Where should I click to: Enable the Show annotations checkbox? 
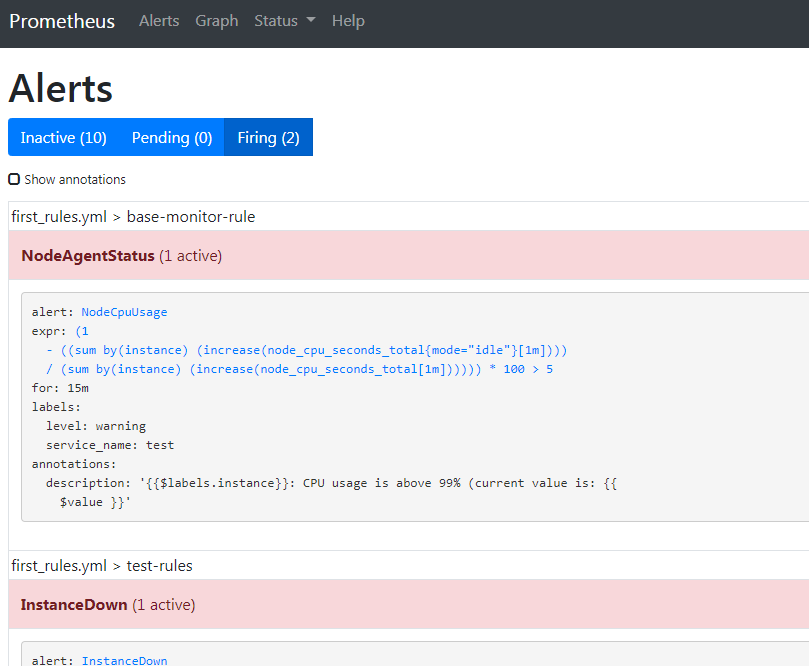click(x=14, y=178)
